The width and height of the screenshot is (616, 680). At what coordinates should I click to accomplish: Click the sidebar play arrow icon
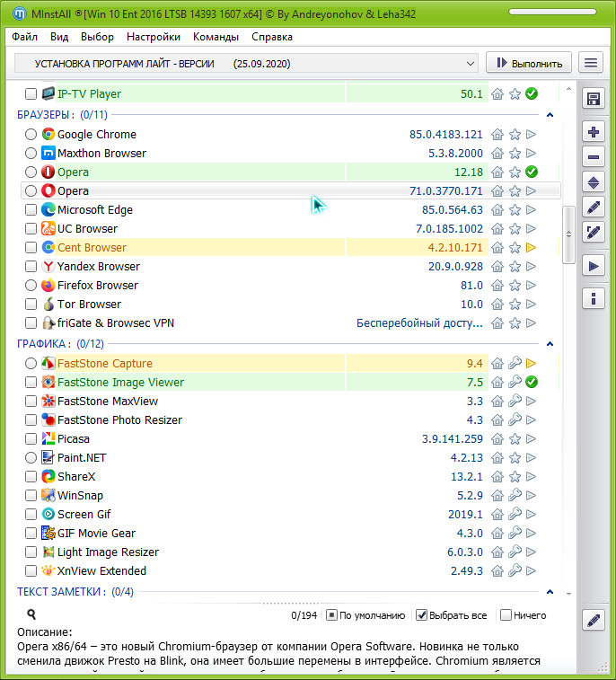coord(593,266)
